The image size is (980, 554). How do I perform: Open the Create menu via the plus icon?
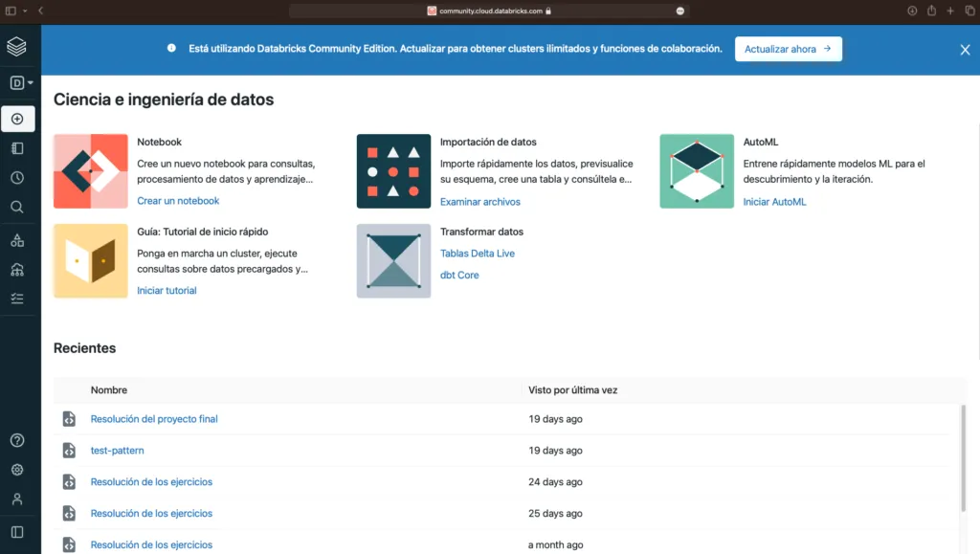tap(17, 119)
